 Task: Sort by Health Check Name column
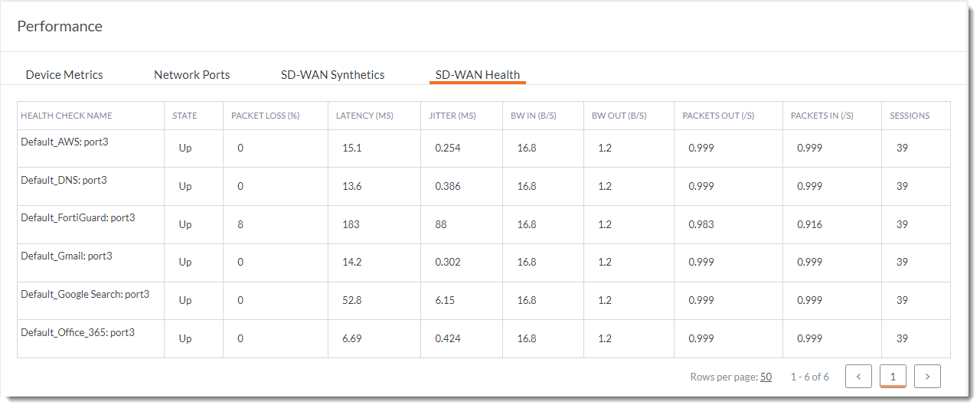(x=67, y=116)
